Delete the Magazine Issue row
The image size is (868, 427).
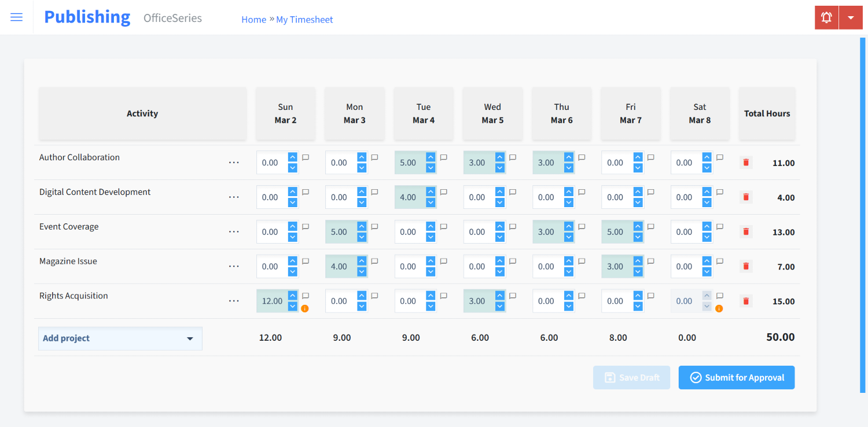745,266
